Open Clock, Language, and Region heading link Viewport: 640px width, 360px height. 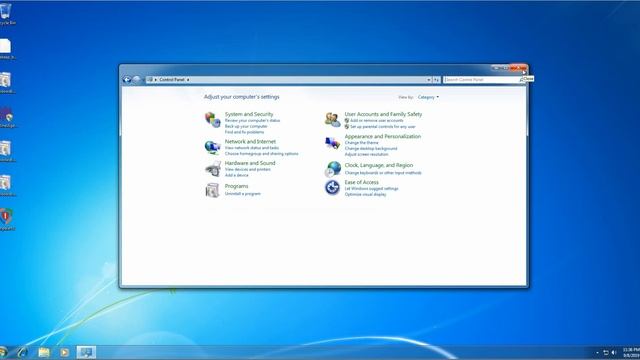[x=379, y=165]
